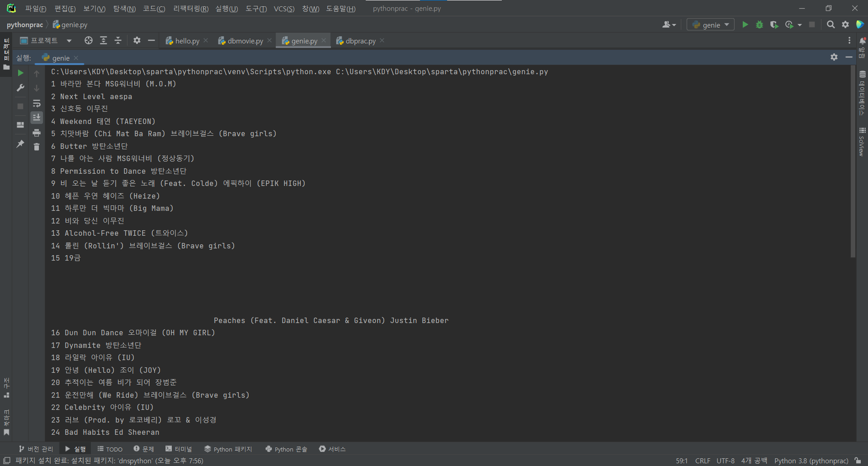The width and height of the screenshot is (868, 466).
Task: Pin the run tab with pin icon
Action: click(x=20, y=144)
